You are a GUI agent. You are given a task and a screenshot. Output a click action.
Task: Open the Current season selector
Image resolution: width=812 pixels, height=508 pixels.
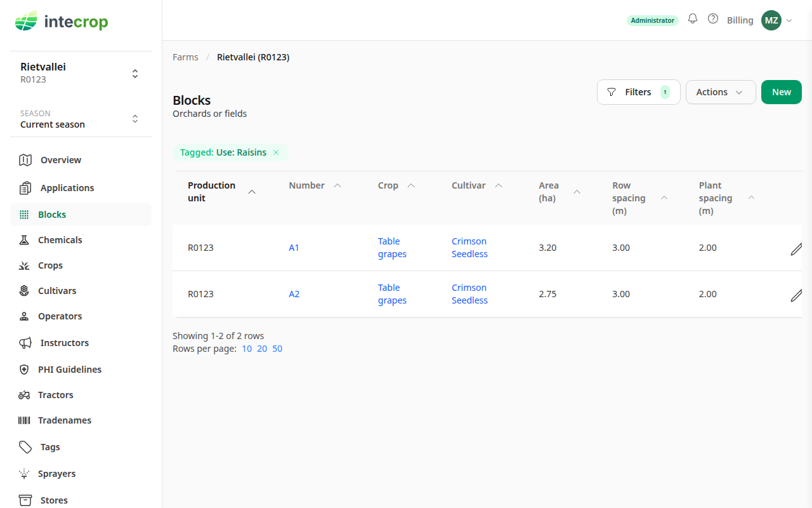coord(81,119)
